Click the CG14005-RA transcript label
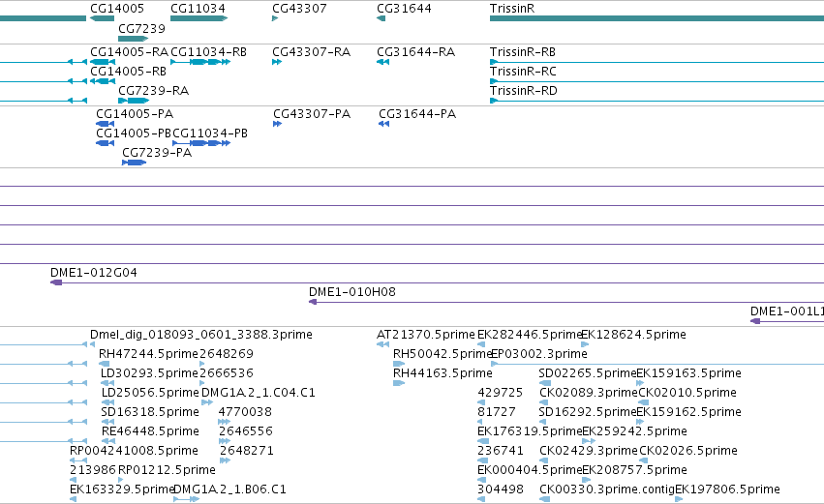The image size is (824, 504). click(x=130, y=52)
